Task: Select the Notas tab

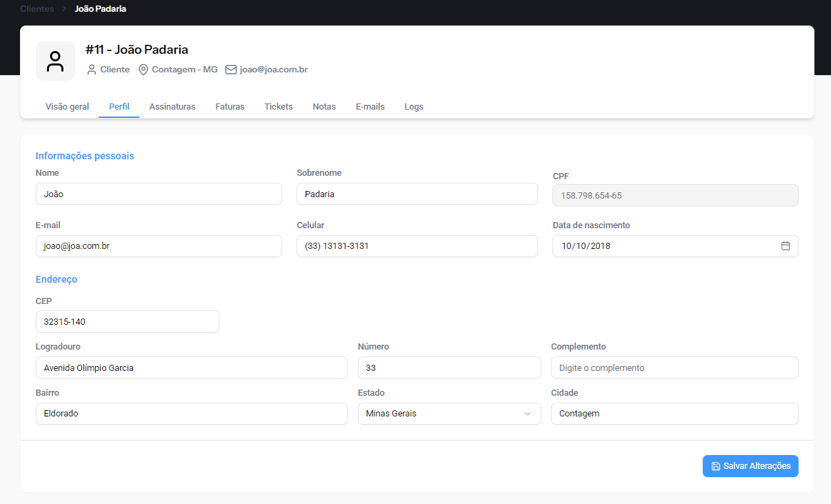Action: coord(324,107)
